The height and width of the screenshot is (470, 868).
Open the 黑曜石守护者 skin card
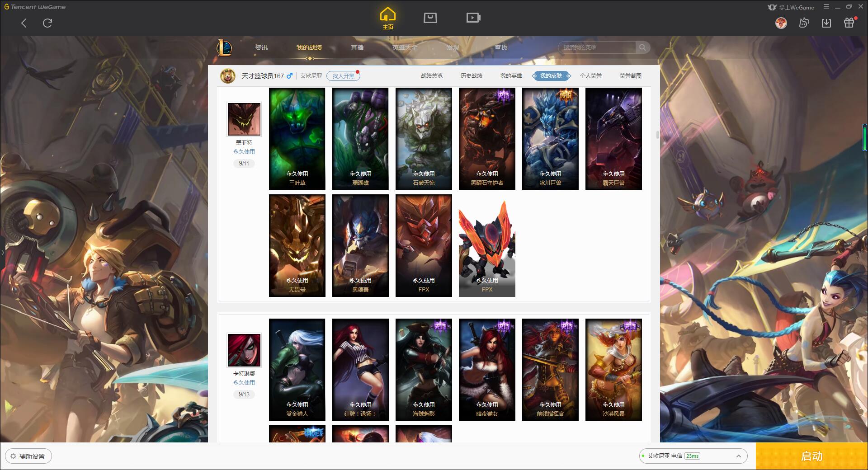(487, 139)
